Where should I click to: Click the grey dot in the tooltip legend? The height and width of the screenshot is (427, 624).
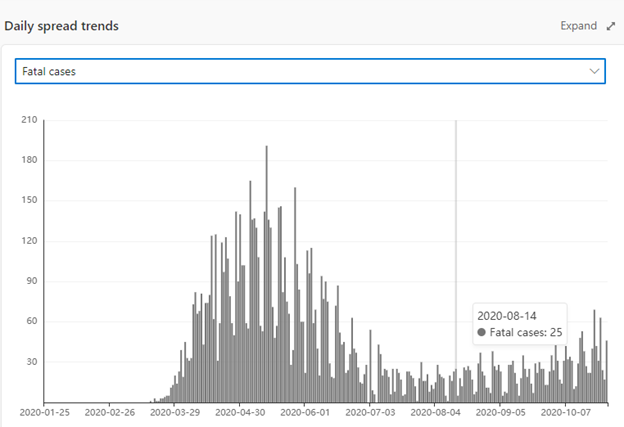pos(482,331)
